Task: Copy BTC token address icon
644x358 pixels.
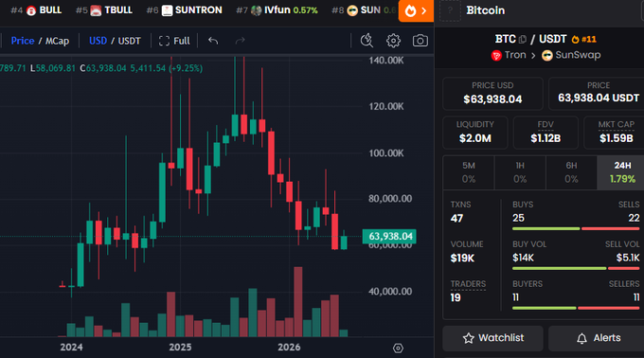Action: point(523,40)
